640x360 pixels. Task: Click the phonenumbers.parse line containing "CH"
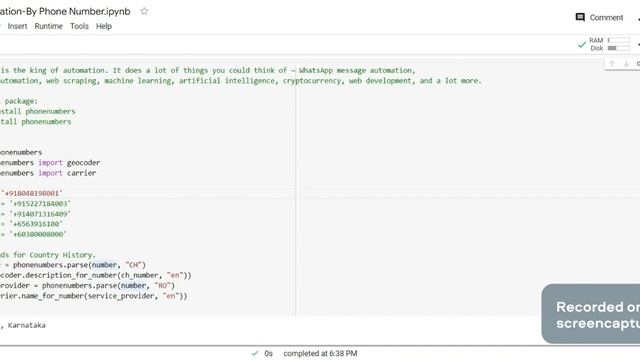(73, 265)
